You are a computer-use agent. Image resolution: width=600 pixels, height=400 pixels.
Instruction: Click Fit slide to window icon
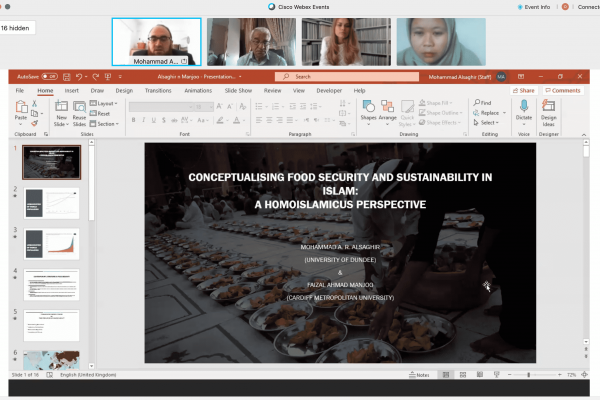[x=584, y=375]
